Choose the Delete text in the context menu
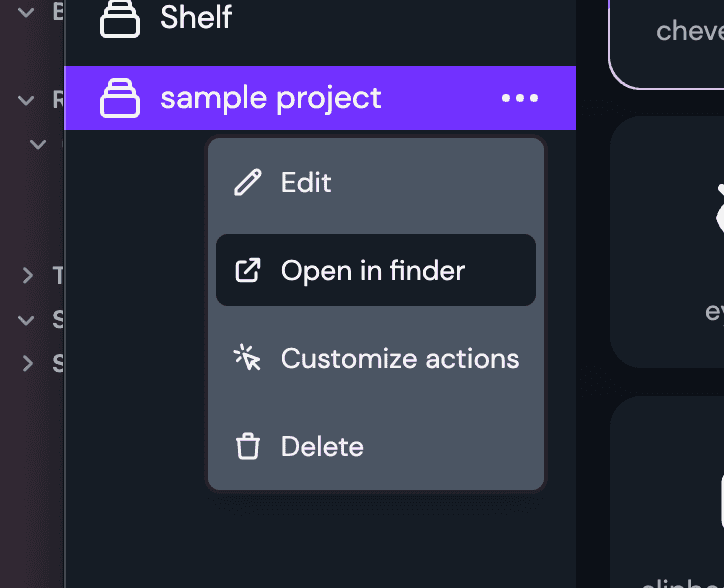 tap(322, 447)
